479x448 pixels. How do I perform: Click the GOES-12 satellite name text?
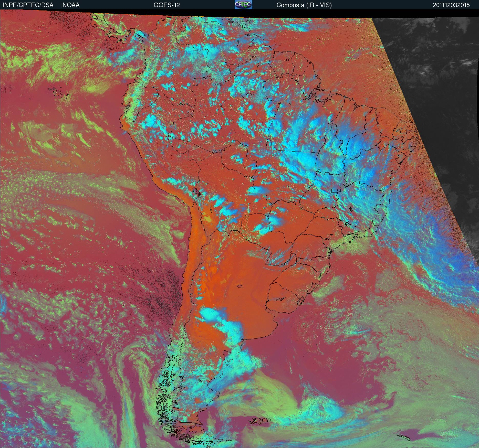(166, 5)
